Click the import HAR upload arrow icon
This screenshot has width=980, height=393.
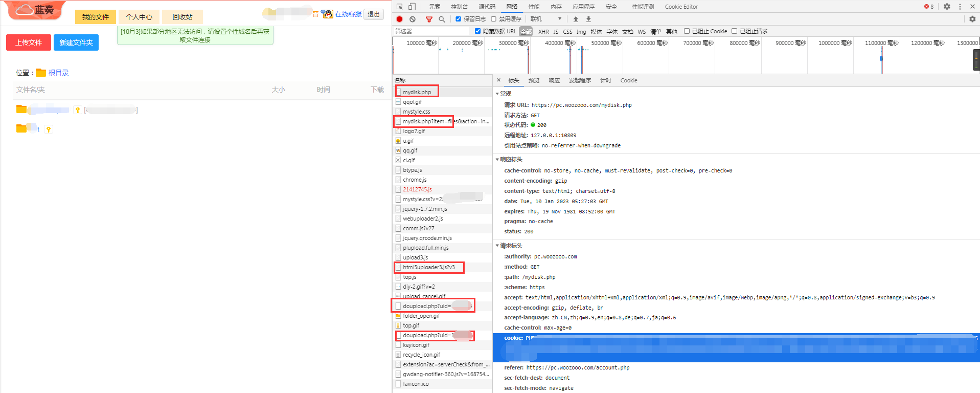(576, 19)
